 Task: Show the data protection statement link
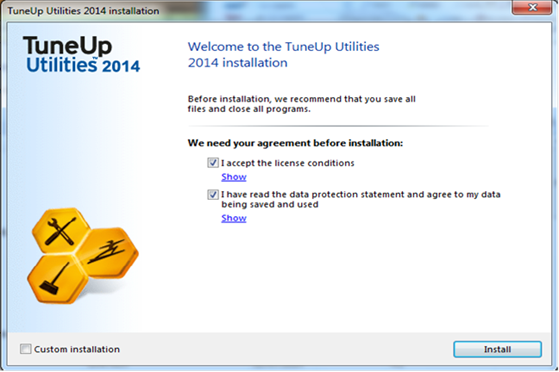234,218
